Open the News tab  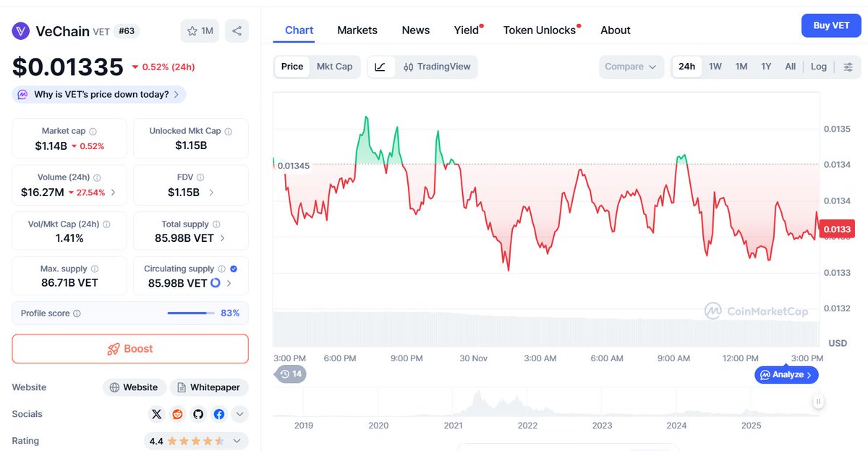tap(416, 30)
